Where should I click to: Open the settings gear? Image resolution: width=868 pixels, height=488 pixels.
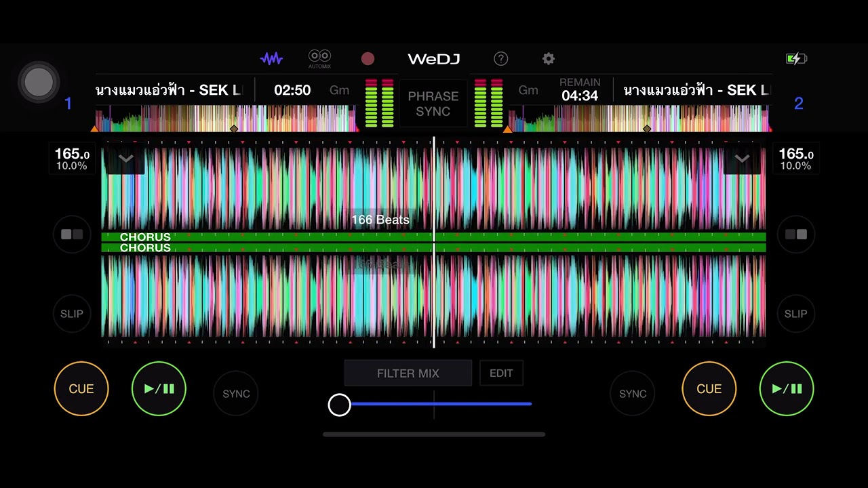tap(549, 59)
